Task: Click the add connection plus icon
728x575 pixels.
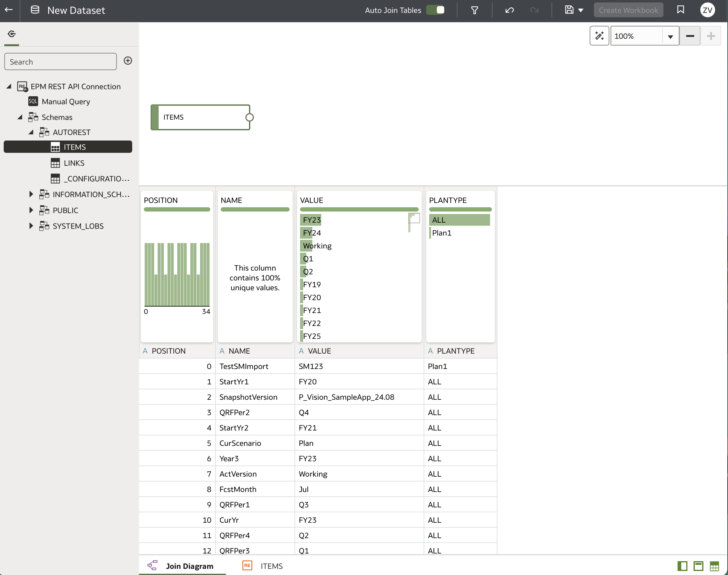Action: [x=128, y=61]
